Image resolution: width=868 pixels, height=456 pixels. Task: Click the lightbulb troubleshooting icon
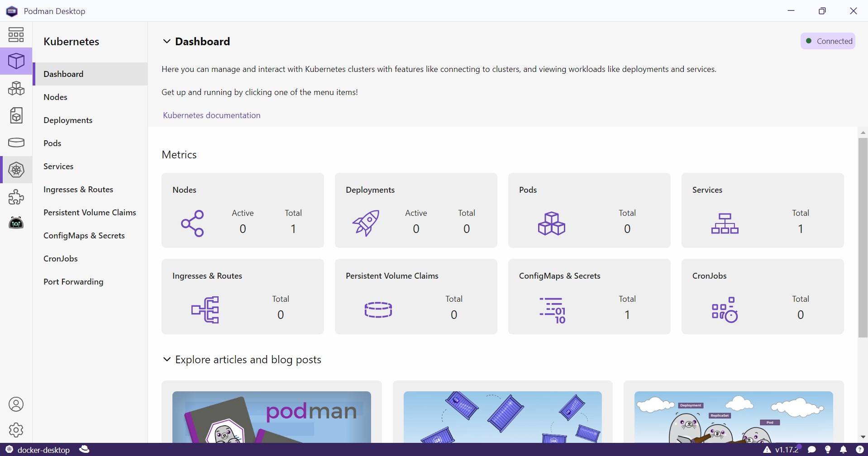click(828, 450)
